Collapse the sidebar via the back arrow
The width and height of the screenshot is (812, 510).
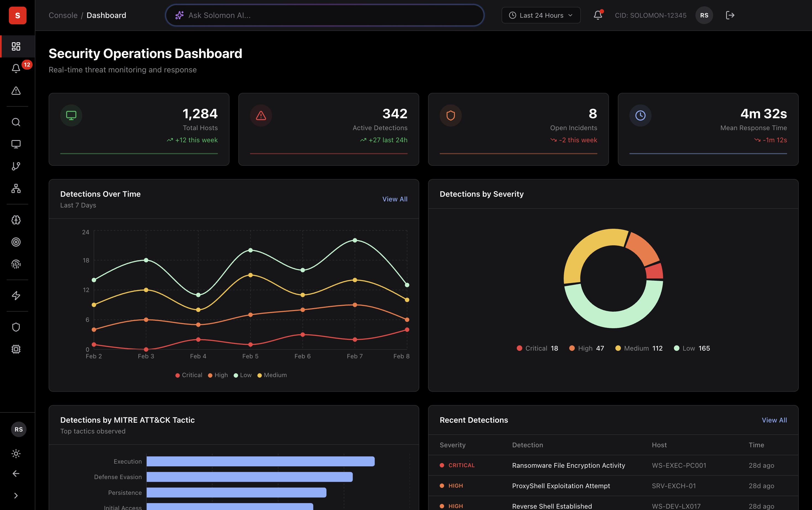16,474
